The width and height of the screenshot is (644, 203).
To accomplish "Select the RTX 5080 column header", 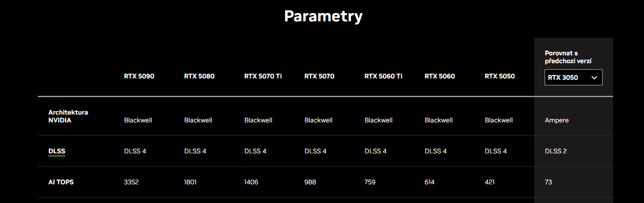I will 199,76.
